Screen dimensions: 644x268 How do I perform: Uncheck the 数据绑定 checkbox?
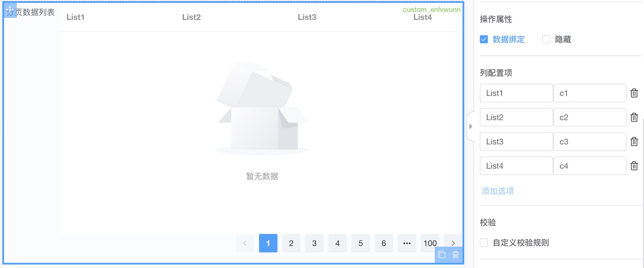pyautogui.click(x=484, y=40)
